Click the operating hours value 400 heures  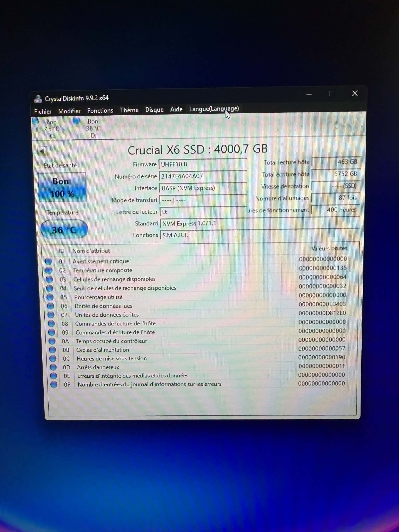(x=335, y=210)
